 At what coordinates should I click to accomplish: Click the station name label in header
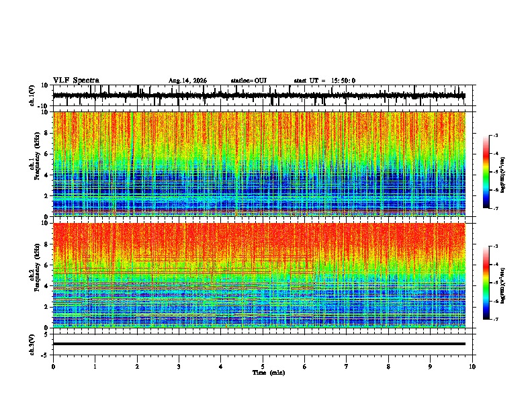[x=249, y=81]
